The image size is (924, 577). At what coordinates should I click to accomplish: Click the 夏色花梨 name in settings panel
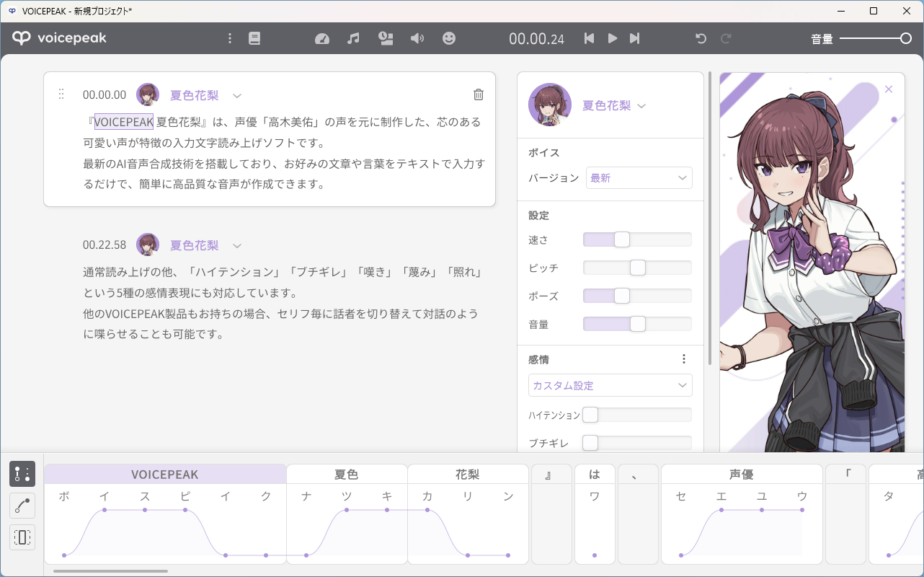606,105
